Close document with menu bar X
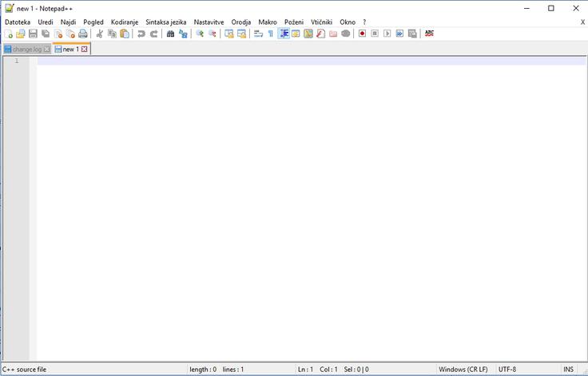The image size is (588, 376). click(582, 22)
